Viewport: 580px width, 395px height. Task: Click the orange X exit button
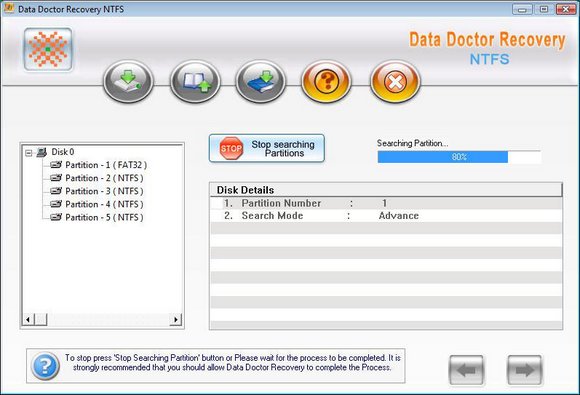[x=395, y=82]
